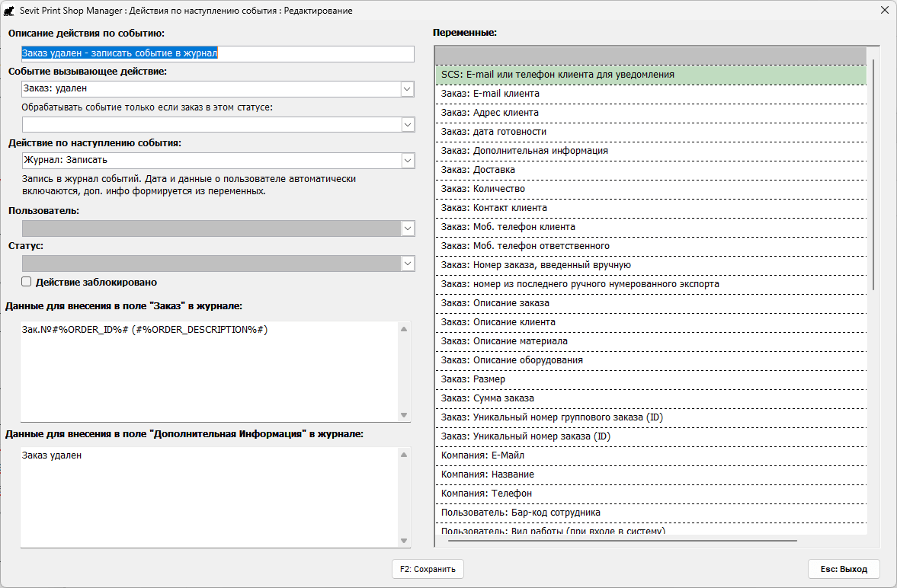The image size is (897, 588).
Task: Select variable 'Заказ: E-mail клиента'
Action: pos(651,94)
